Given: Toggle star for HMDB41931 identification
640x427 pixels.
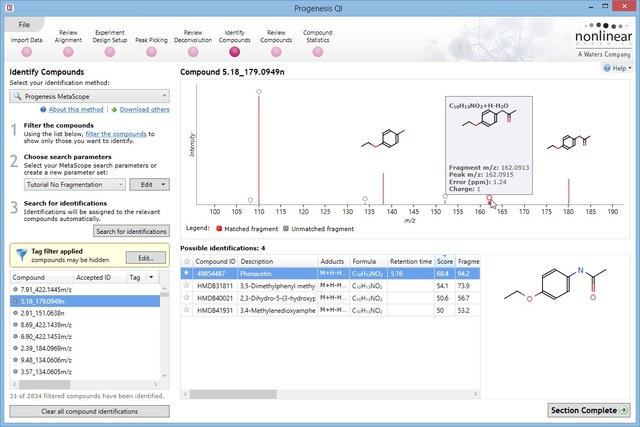Looking at the screenshot, I should [x=187, y=310].
